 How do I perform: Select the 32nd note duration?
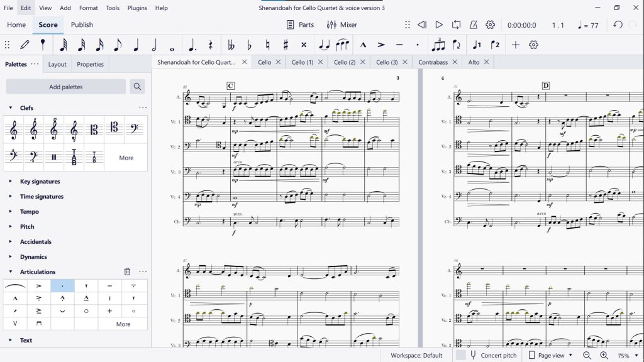pyautogui.click(x=81, y=45)
